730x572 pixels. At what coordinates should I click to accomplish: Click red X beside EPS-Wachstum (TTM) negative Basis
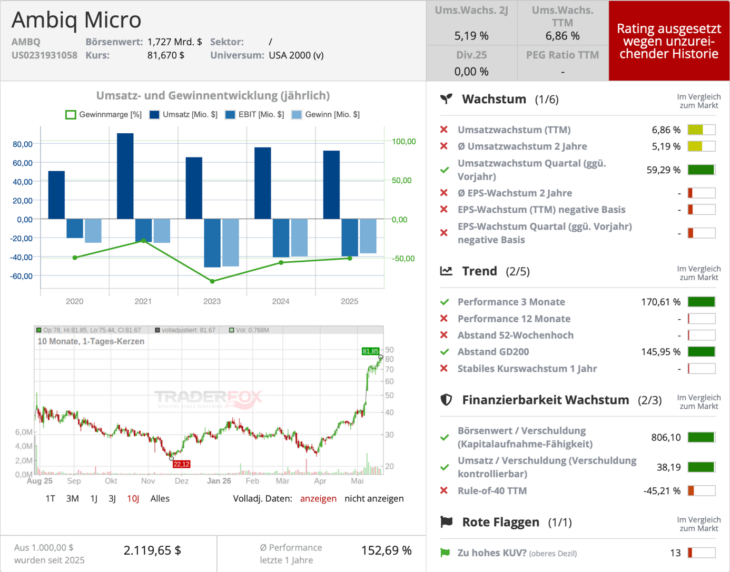[444, 209]
